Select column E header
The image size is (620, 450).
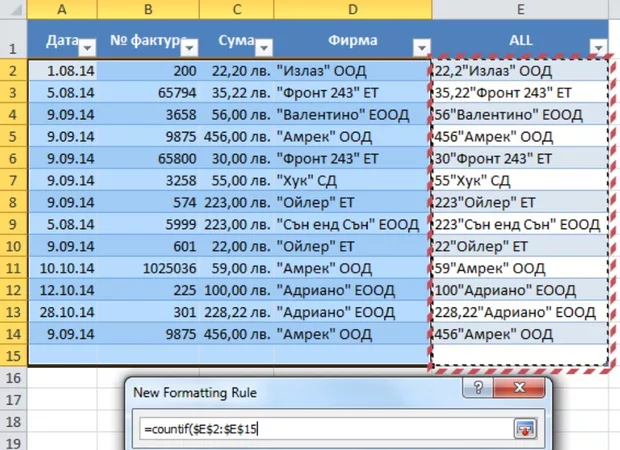[520, 10]
